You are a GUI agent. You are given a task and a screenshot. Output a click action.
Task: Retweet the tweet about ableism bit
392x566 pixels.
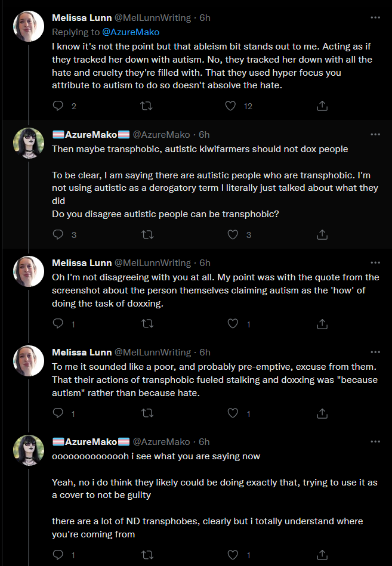click(146, 106)
